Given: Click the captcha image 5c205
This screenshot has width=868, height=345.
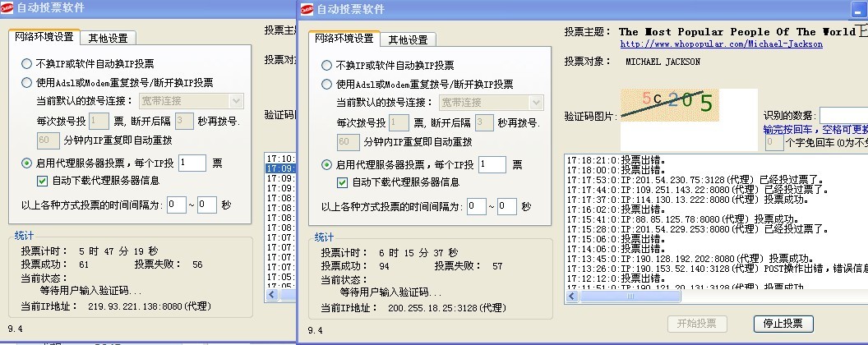Looking at the screenshot, I should tap(670, 105).
